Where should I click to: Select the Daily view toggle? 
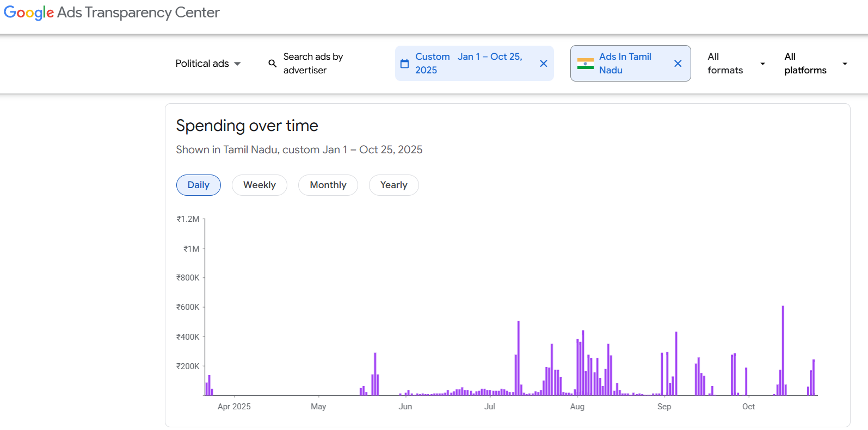tap(199, 185)
